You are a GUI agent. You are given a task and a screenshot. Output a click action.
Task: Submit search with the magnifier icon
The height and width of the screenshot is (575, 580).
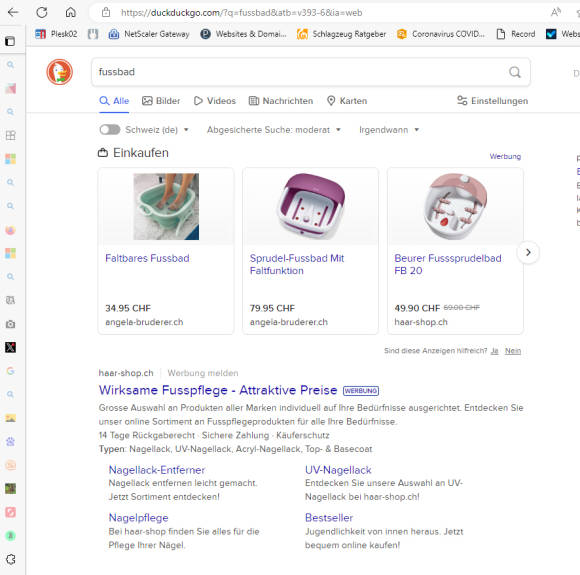pyautogui.click(x=515, y=72)
